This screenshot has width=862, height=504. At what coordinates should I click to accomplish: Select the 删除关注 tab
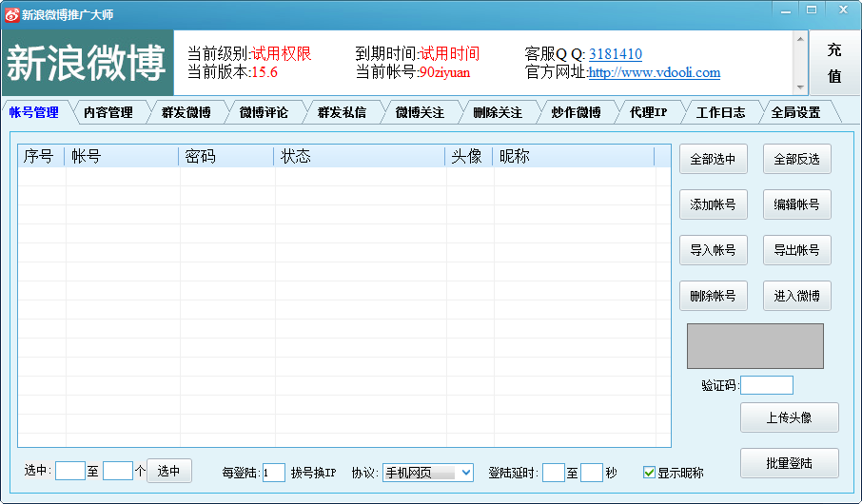(498, 112)
